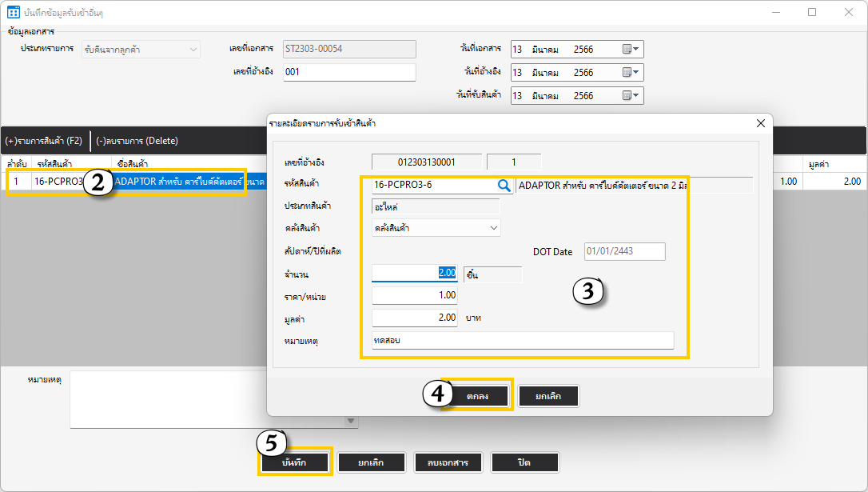Click the ราคา/หน่วย unit price field
Viewport: 868px width, 492px height.
[x=415, y=295]
